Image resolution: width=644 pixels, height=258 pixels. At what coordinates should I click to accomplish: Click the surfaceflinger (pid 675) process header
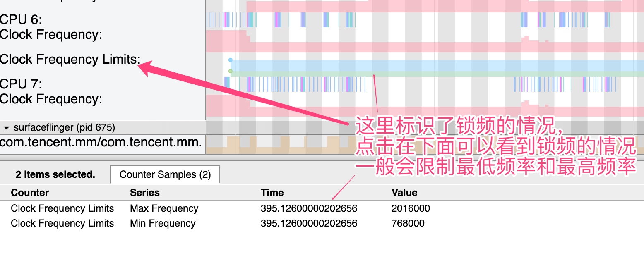click(64, 127)
